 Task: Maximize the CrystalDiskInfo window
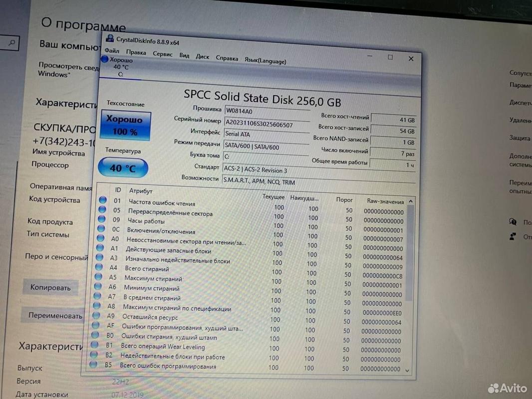[390, 57]
